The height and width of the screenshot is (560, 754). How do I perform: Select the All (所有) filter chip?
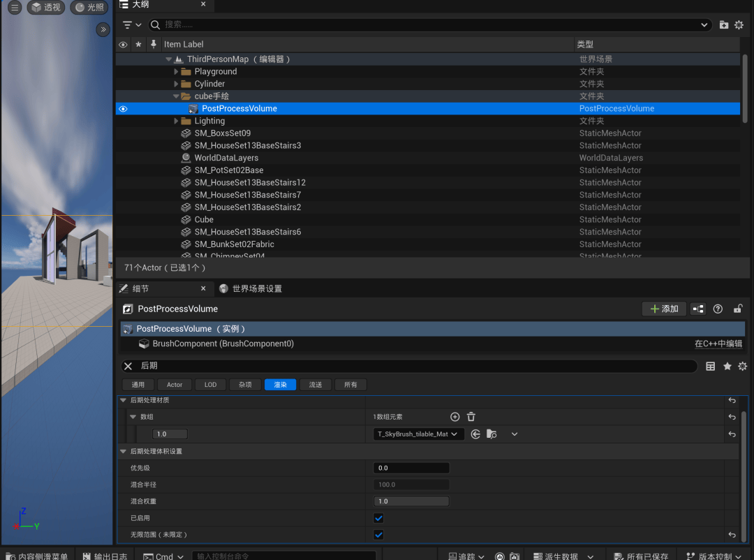[x=350, y=385]
